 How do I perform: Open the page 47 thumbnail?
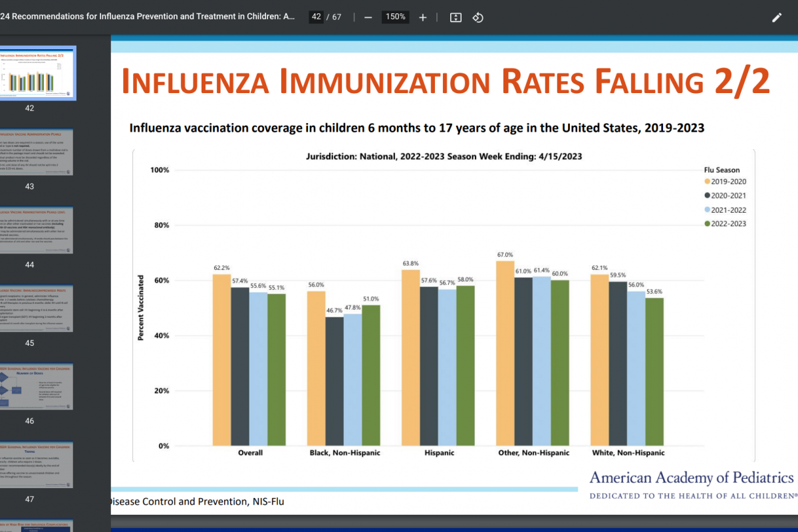[36, 465]
